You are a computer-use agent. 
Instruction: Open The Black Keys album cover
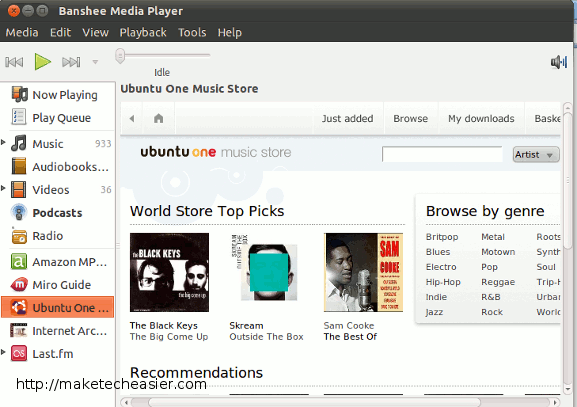[169, 272]
